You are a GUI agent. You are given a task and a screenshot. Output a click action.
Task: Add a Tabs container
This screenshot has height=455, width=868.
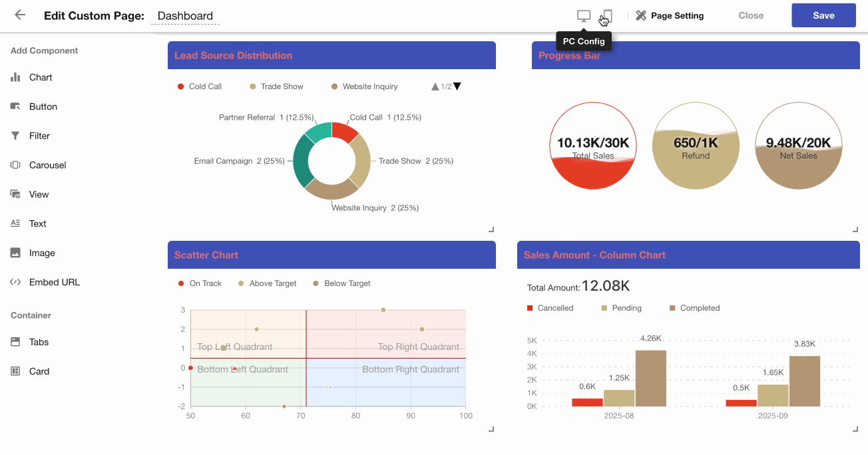click(x=39, y=342)
